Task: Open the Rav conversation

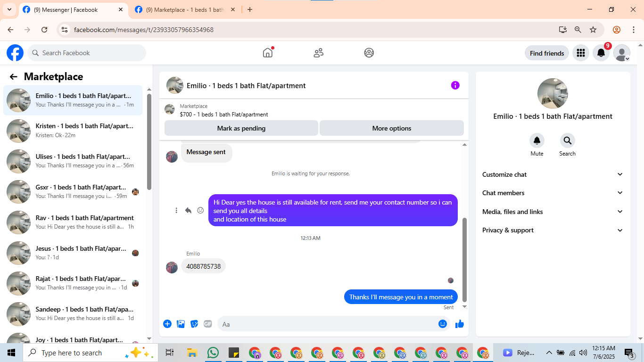Action: click(x=73, y=222)
